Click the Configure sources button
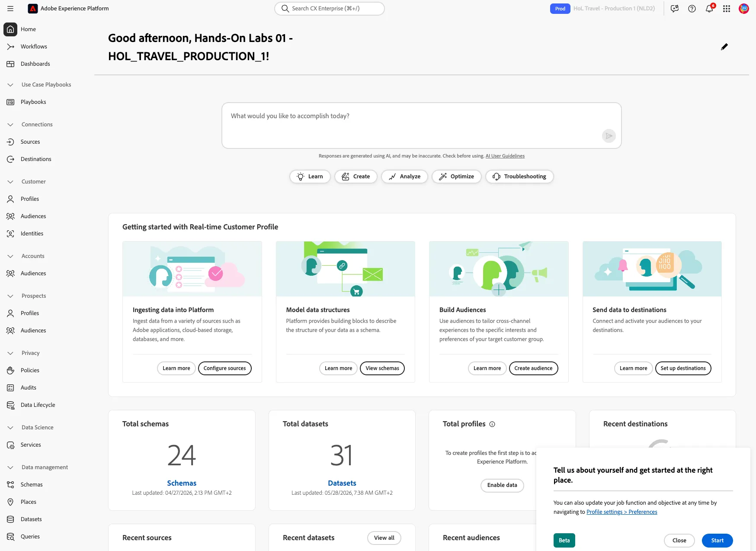 (x=224, y=368)
